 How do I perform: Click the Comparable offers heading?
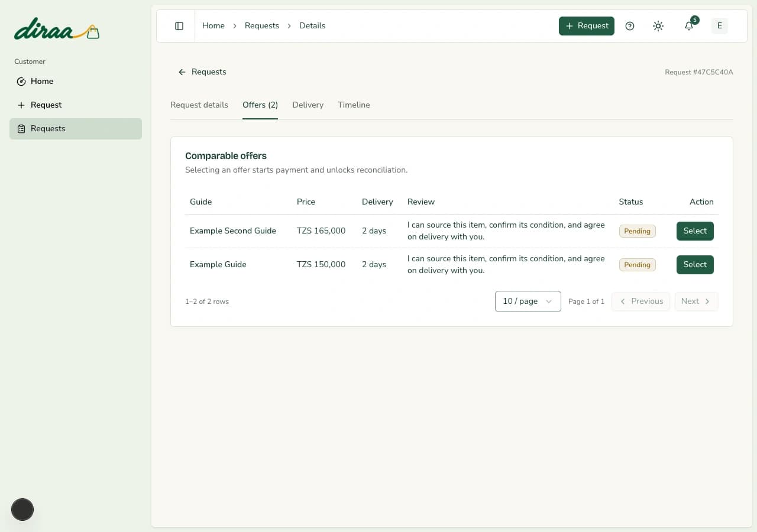pyautogui.click(x=226, y=156)
